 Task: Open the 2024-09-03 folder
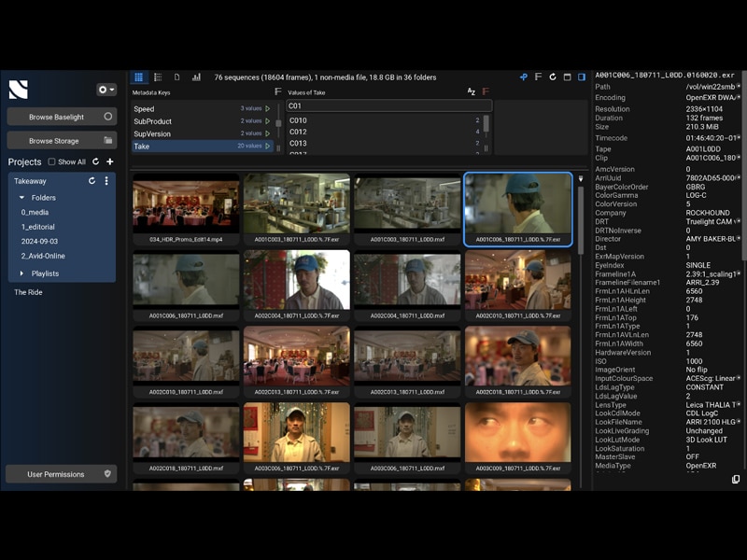click(39, 242)
